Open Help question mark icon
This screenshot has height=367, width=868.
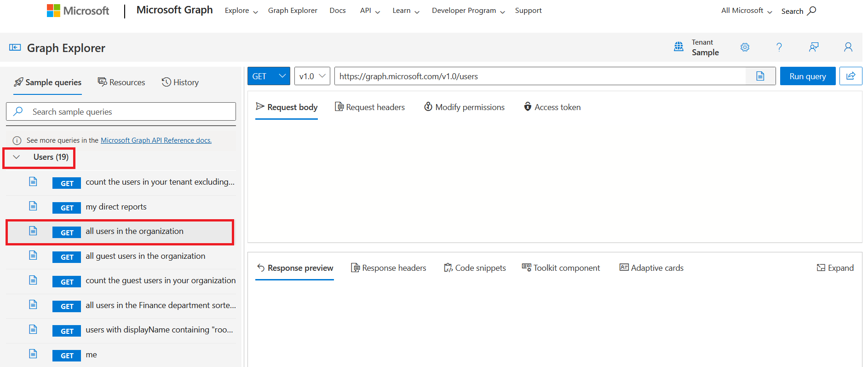coord(779,47)
